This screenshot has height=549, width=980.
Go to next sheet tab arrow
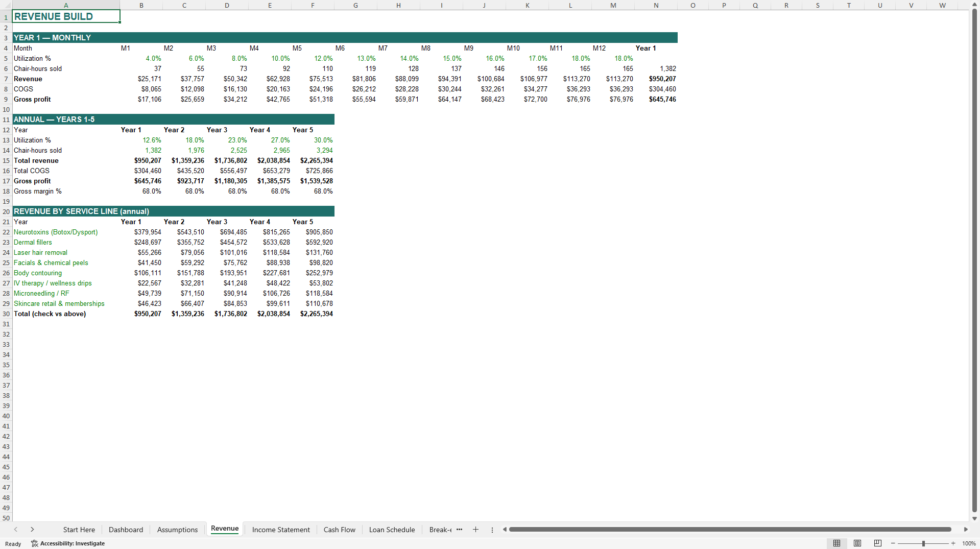coord(32,530)
